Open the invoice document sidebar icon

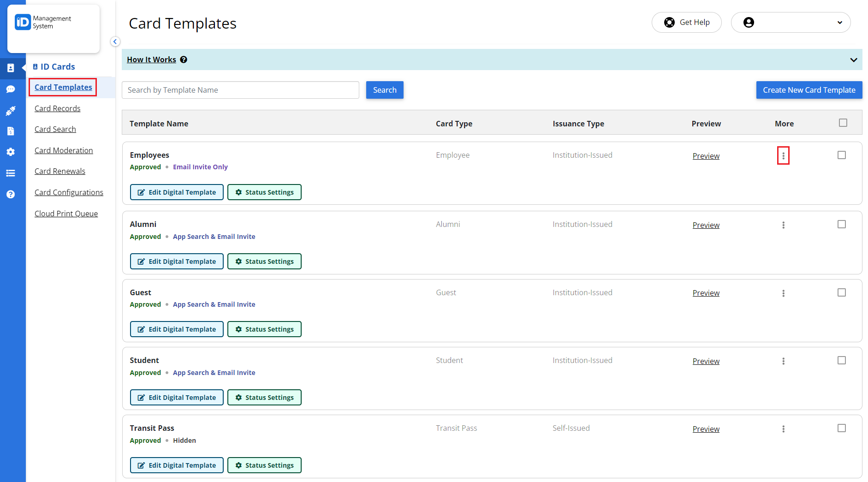(x=11, y=131)
